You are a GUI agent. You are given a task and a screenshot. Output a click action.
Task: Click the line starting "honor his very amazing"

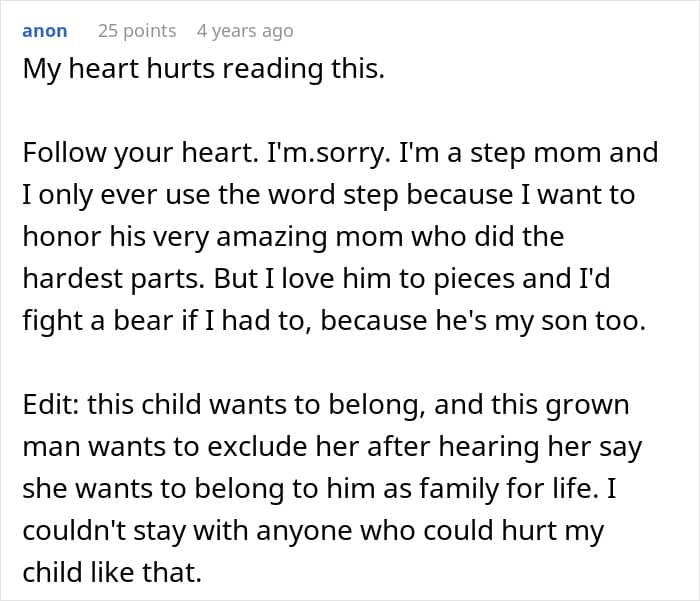[x=293, y=237]
